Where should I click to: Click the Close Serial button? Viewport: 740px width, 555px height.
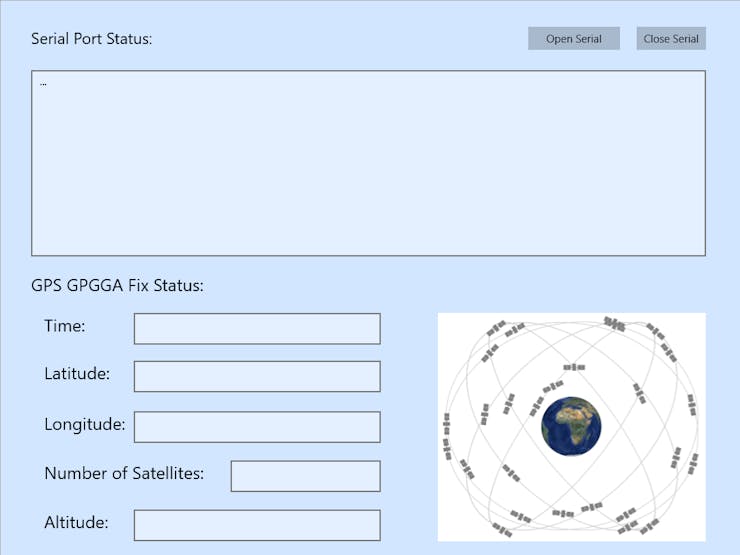pos(671,38)
